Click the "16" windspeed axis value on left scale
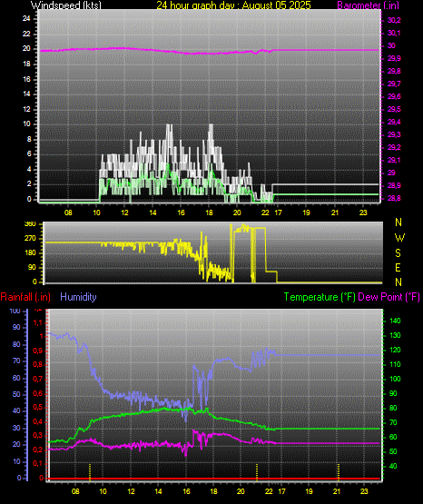 (x=26, y=79)
